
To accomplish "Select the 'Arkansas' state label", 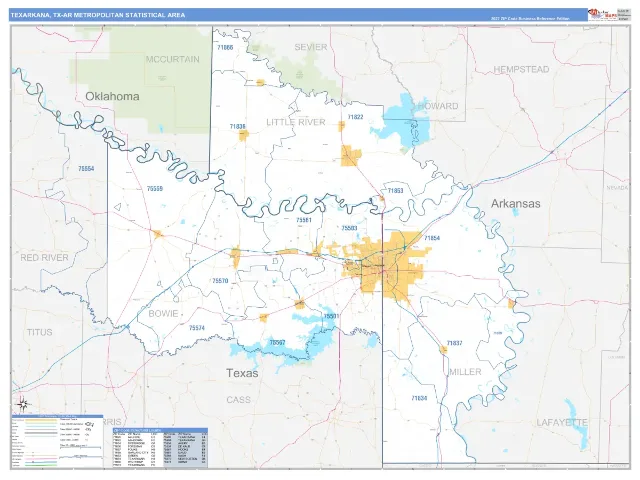I will [516, 204].
